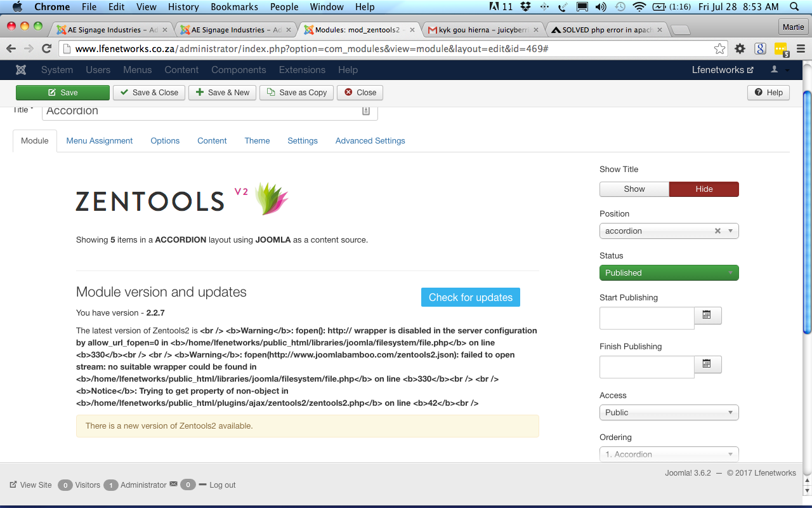Clear the accordion position with x
812x508 pixels.
click(x=717, y=231)
